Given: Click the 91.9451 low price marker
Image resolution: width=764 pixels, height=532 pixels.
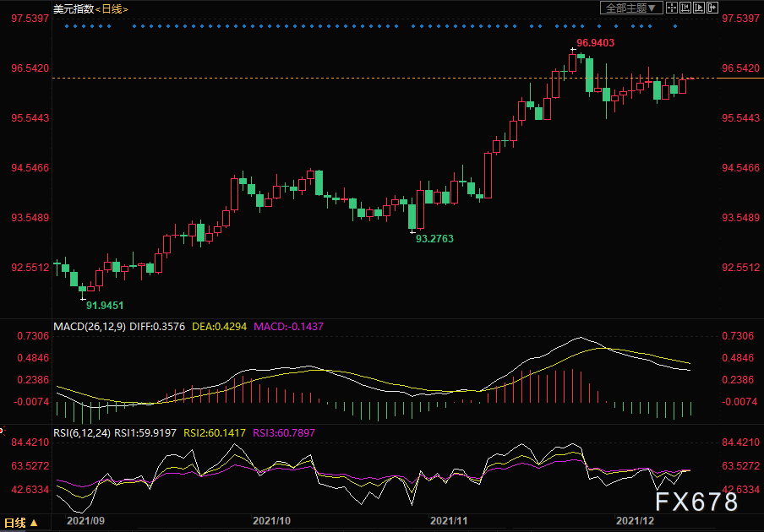Looking at the screenshot, I should click(x=105, y=306).
